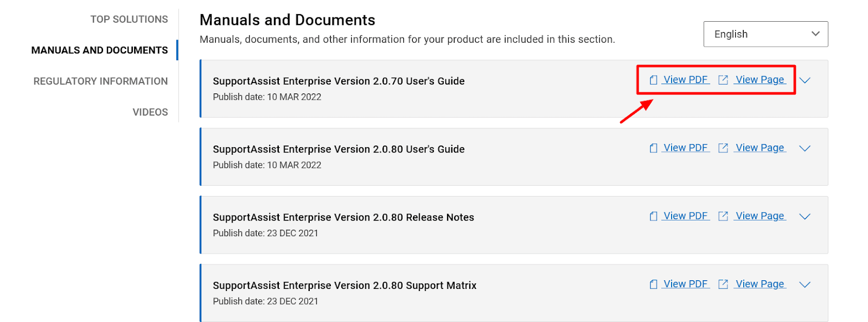
Task: Expand the 2.0.80 User's Guide row chevron
Action: coord(805,148)
